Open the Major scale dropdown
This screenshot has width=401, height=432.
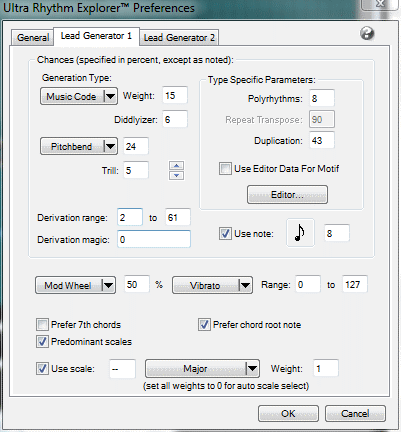[x=202, y=368]
